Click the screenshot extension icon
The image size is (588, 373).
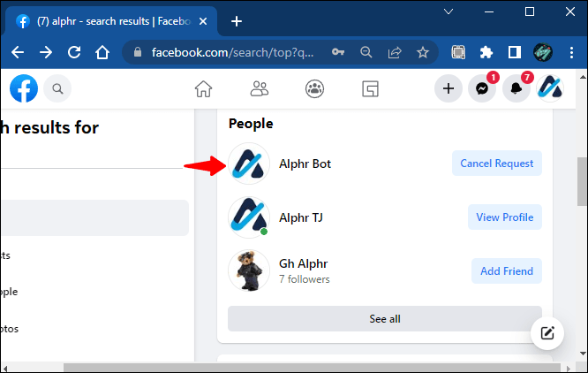(458, 52)
